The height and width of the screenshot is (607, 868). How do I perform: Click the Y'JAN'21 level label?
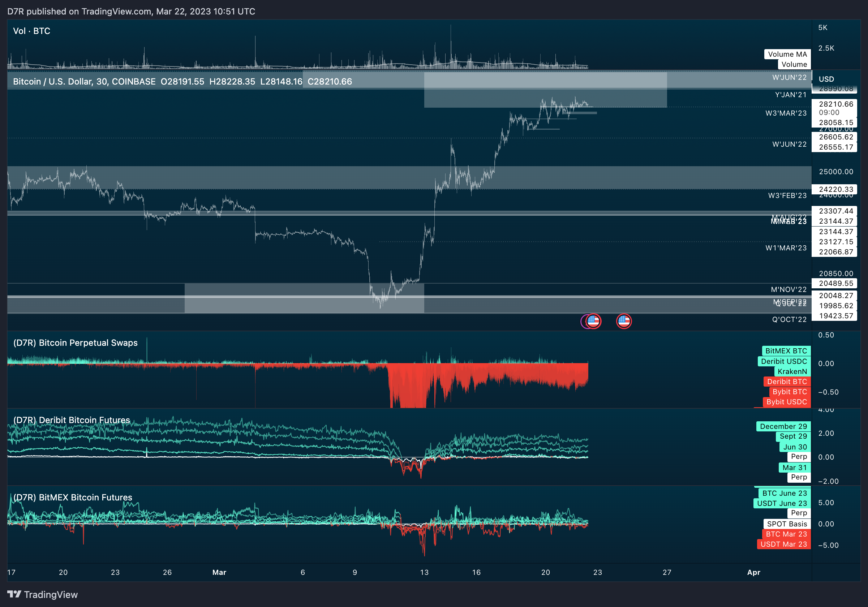pos(791,95)
